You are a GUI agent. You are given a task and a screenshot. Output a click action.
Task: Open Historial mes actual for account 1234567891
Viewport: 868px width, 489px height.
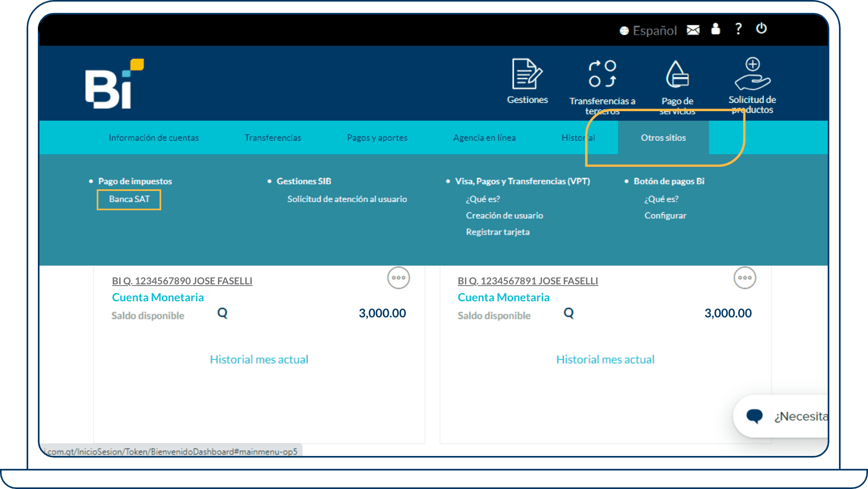(x=605, y=360)
